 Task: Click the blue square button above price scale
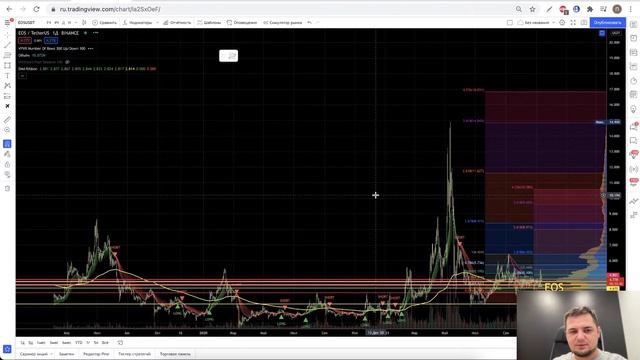[602, 33]
